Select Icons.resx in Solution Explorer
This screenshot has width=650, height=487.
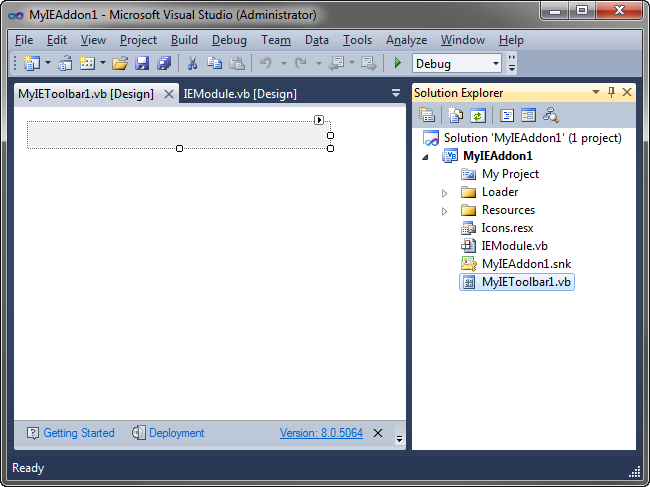(x=507, y=228)
